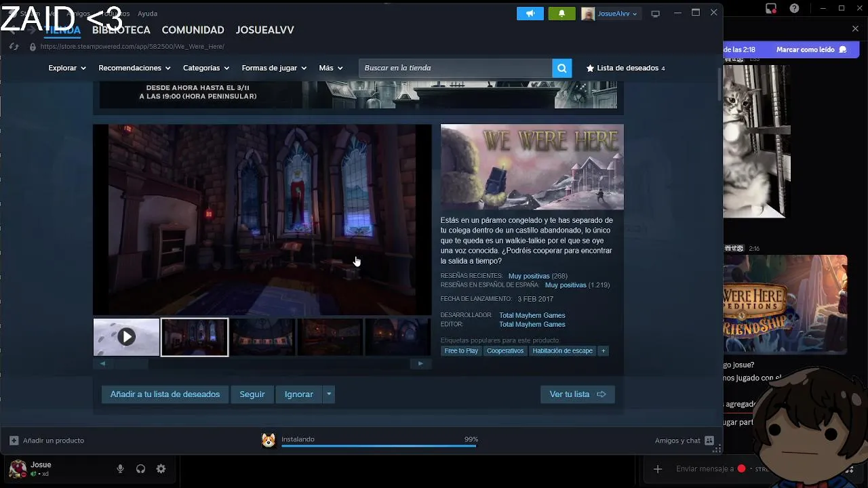Open the Ayuda menu

(x=147, y=14)
